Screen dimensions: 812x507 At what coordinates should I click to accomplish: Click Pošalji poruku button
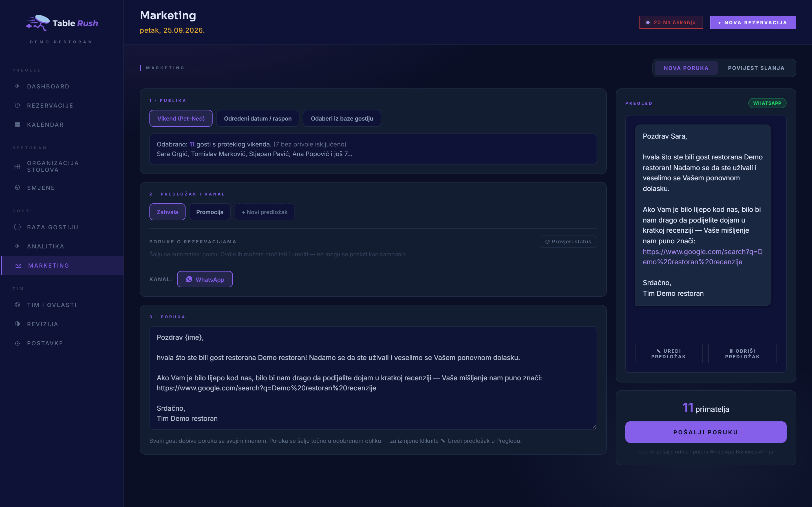tap(706, 432)
